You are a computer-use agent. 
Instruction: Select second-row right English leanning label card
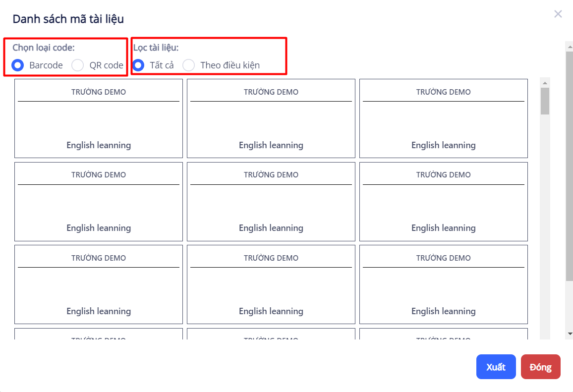(x=444, y=202)
